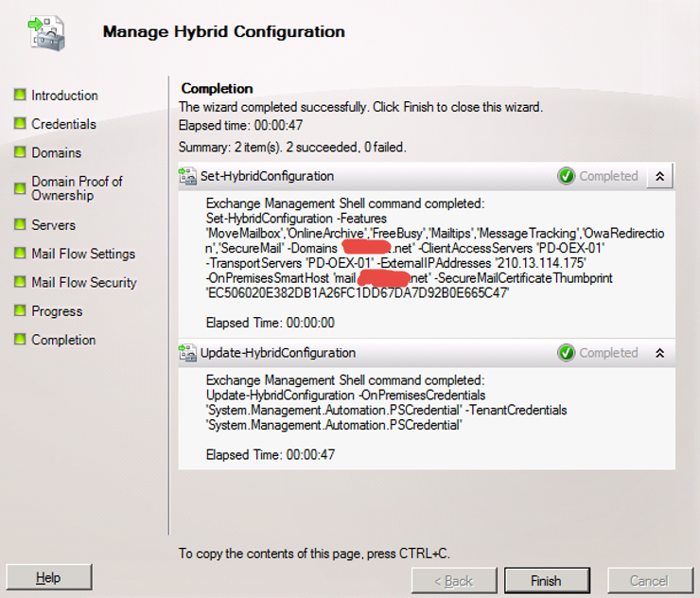Viewport: 700px width, 598px height.
Task: Click Finish to close the wizard
Action: [x=546, y=580]
